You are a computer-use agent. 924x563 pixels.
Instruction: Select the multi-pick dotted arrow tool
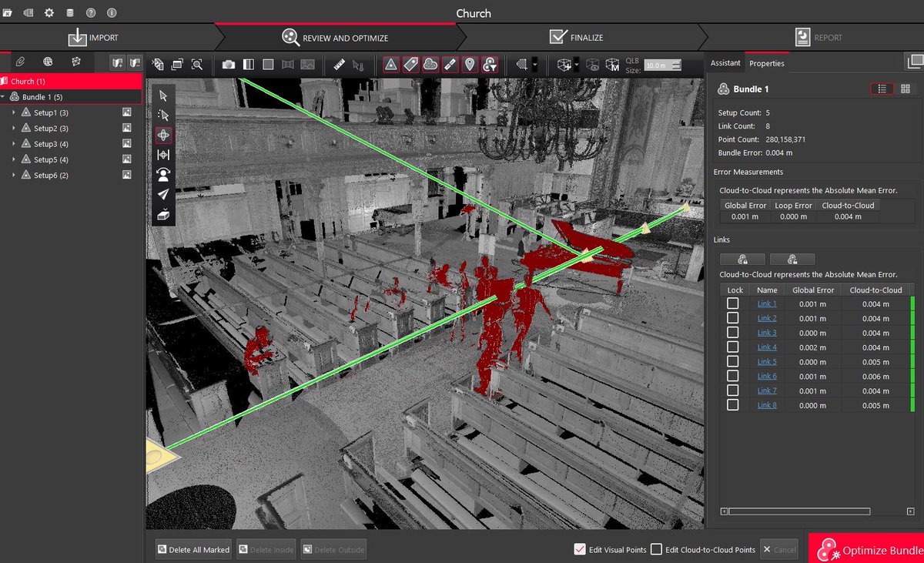tap(163, 115)
